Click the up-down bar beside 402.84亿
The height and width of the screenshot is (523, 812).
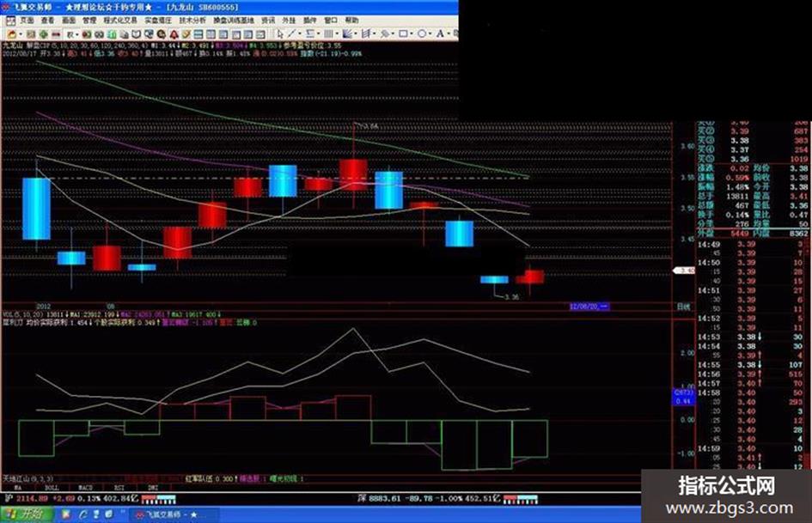[158, 499]
